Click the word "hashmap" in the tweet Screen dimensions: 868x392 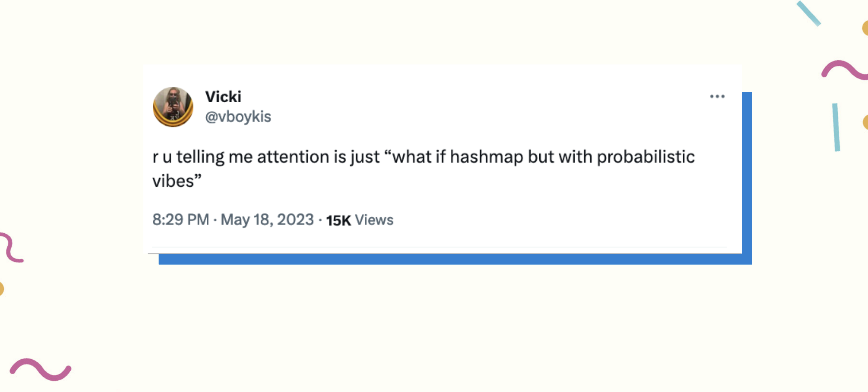[x=486, y=157]
